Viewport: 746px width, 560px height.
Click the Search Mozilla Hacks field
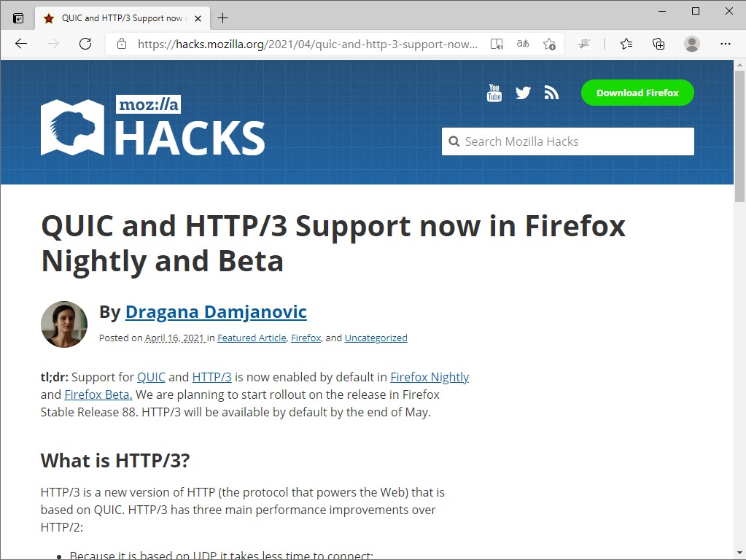click(x=567, y=141)
